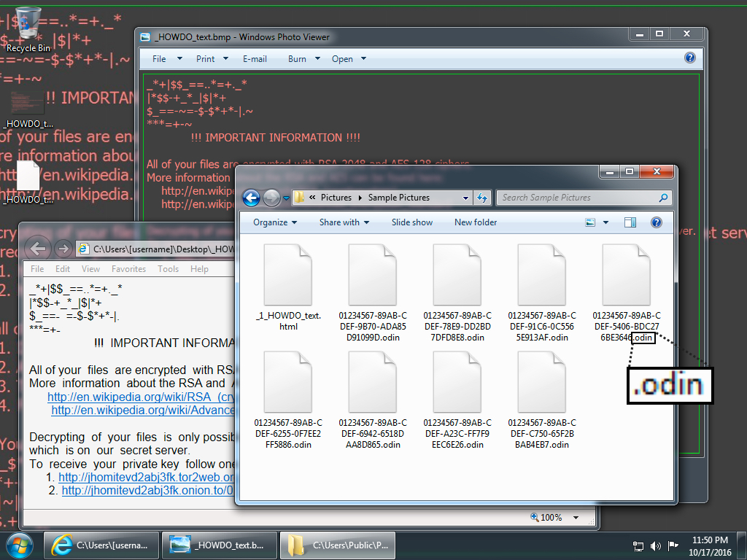Click the Explorer refresh button beside address bar
Viewport: 747px width, 560px height.
(x=482, y=198)
